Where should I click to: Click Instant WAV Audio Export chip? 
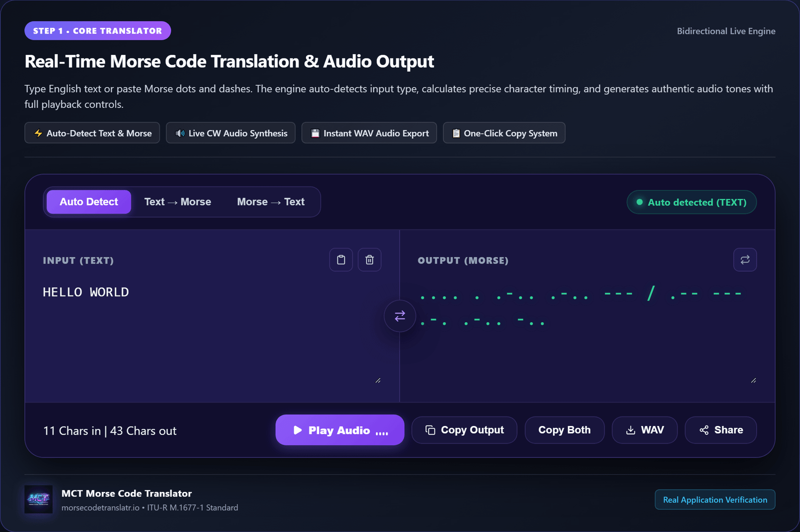[369, 133]
